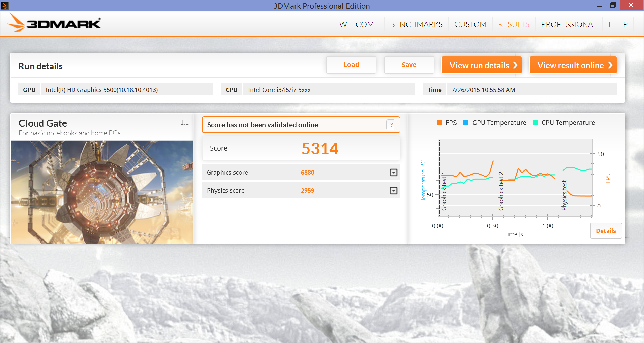Click the FPS right axis label

(608, 178)
